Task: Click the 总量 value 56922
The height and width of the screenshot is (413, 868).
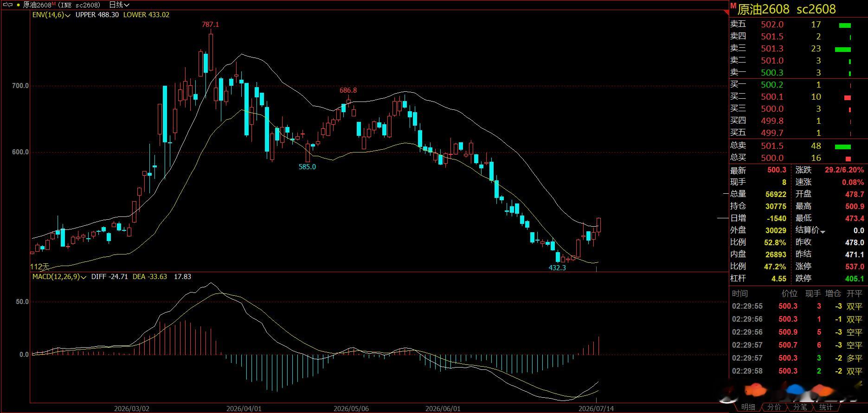Action: tap(776, 194)
